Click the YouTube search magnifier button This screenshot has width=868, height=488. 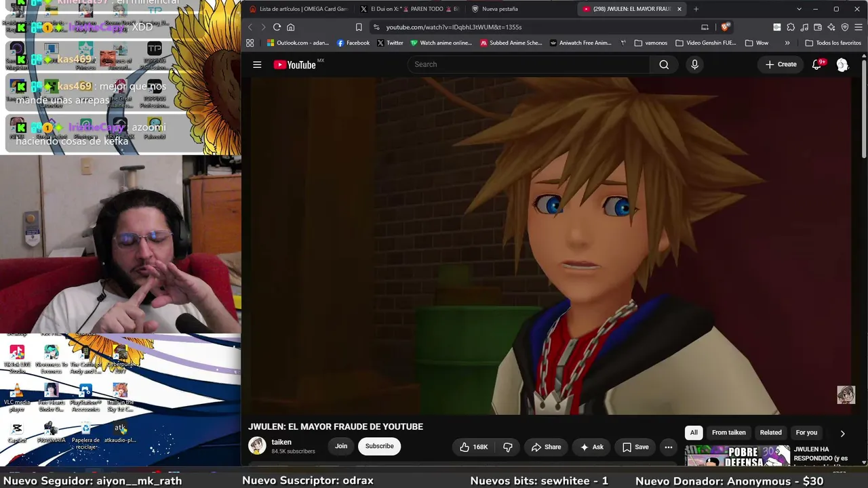(664, 64)
